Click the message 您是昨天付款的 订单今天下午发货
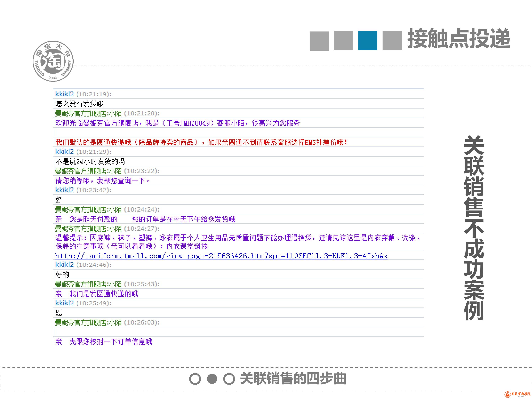 (145, 219)
